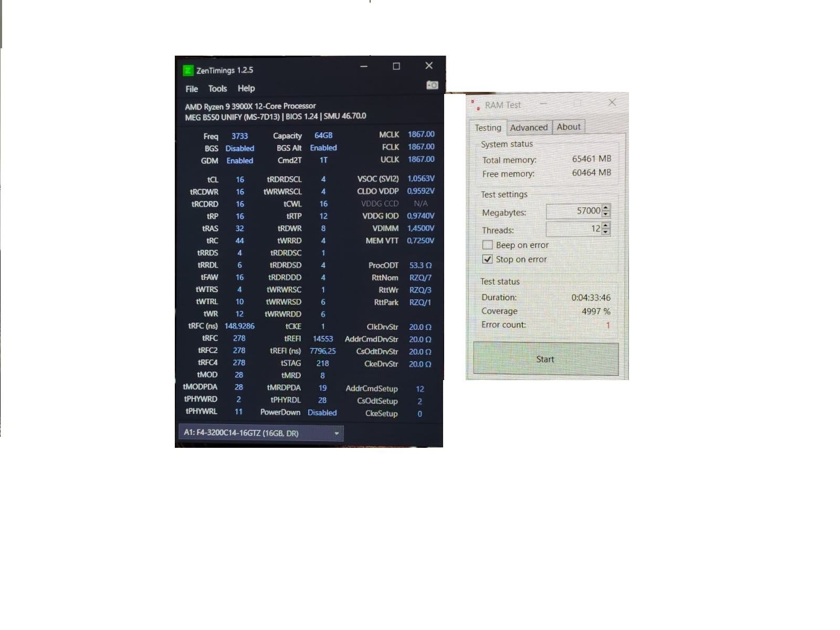This screenshot has height=630, width=840.
Task: Click the MEG B550 UNIFY BIOS info line
Action: click(x=276, y=117)
